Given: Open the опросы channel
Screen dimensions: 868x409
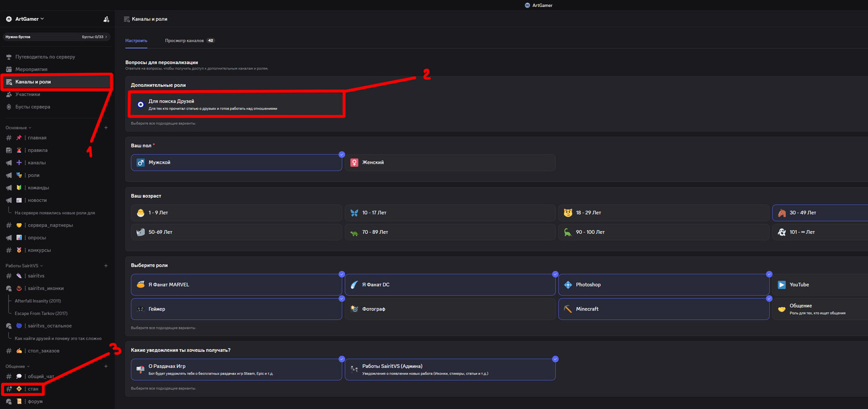Looking at the screenshot, I should [57, 238].
